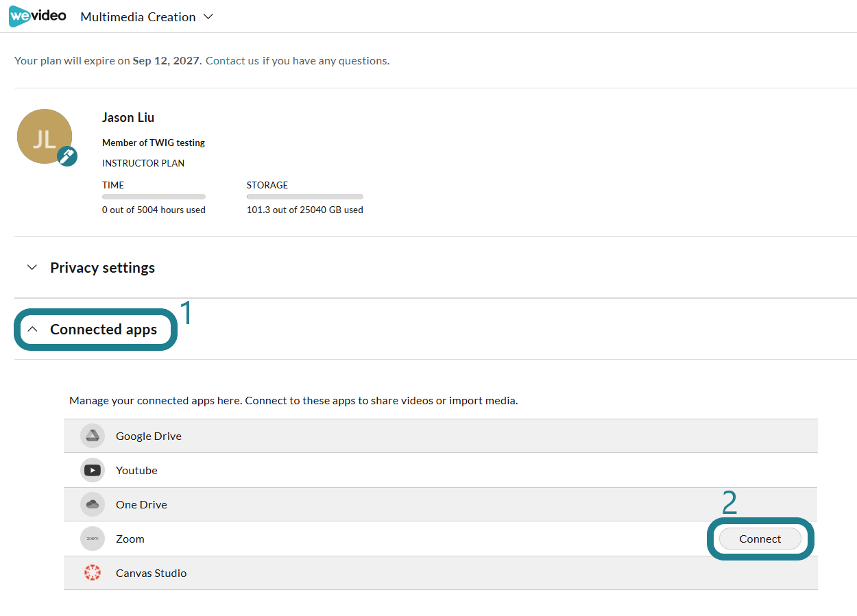Open the Contact us link
857x616 pixels.
(x=232, y=60)
